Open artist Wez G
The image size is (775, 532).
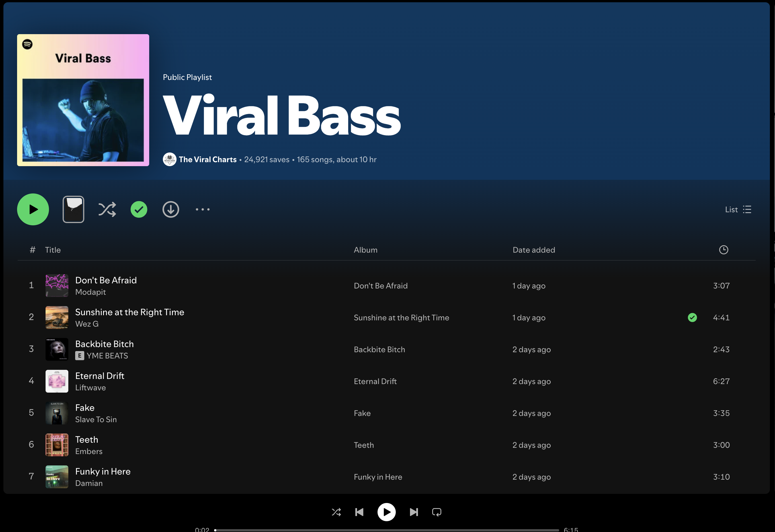[x=87, y=324]
